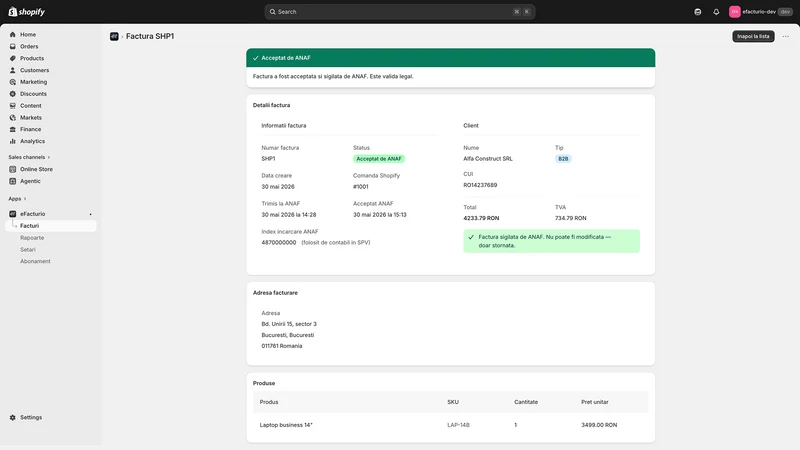Screen dimensions: 800x450
Task: Click the Discounts badge icon
Action: 13,94
